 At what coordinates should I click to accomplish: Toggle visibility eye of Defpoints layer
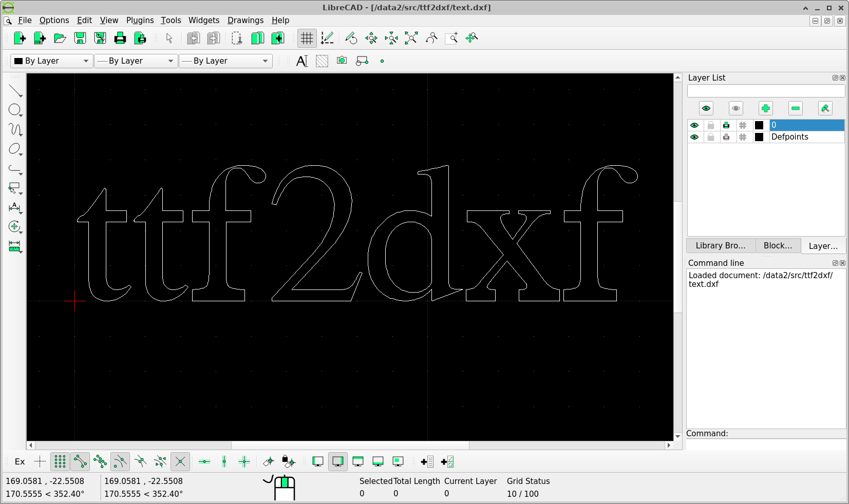(x=694, y=137)
